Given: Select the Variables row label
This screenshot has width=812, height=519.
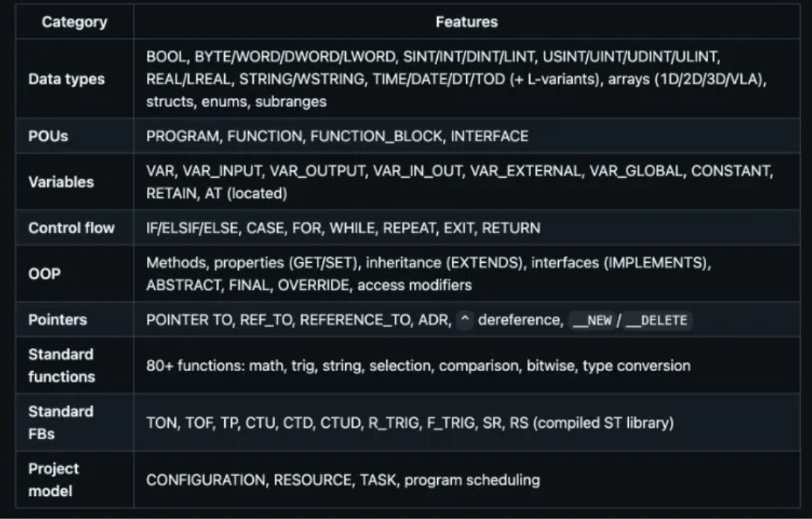Looking at the screenshot, I should tap(61, 181).
